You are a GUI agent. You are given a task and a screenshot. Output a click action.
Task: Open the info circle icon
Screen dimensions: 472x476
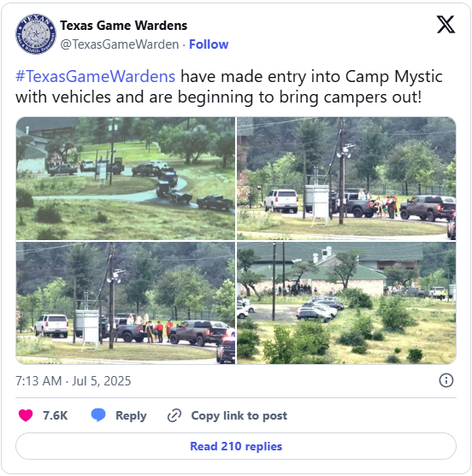point(445,380)
